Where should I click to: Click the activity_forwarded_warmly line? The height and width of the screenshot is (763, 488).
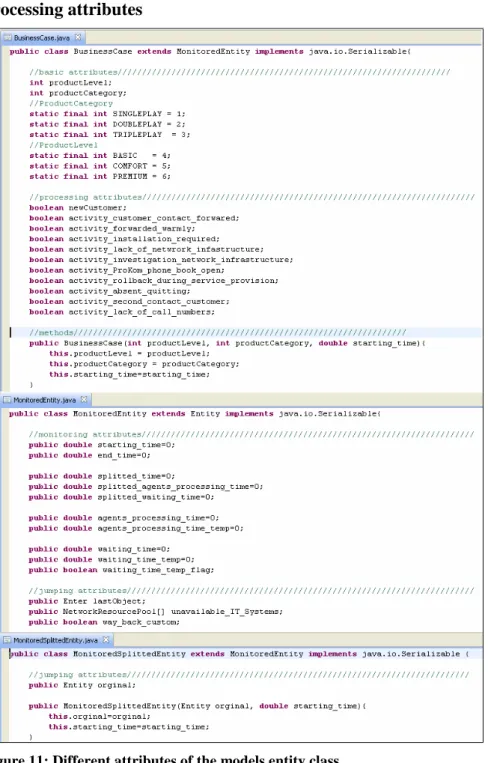tap(112, 229)
